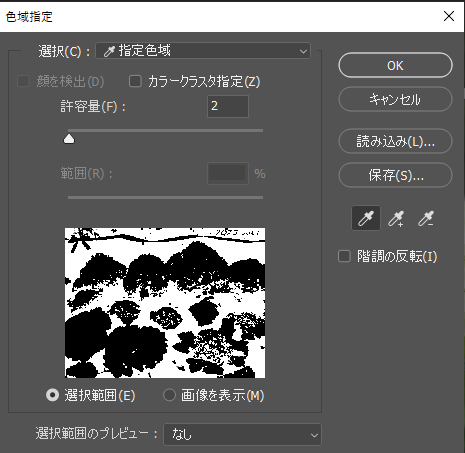Select the subtract-from-sample eyedropper minus icon

click(426, 219)
